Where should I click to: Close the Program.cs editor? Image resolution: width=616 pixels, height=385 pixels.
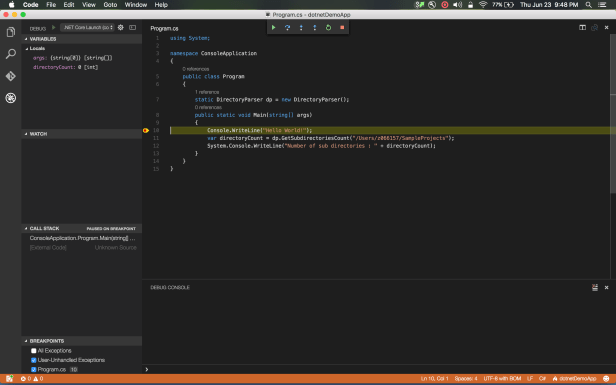point(606,28)
